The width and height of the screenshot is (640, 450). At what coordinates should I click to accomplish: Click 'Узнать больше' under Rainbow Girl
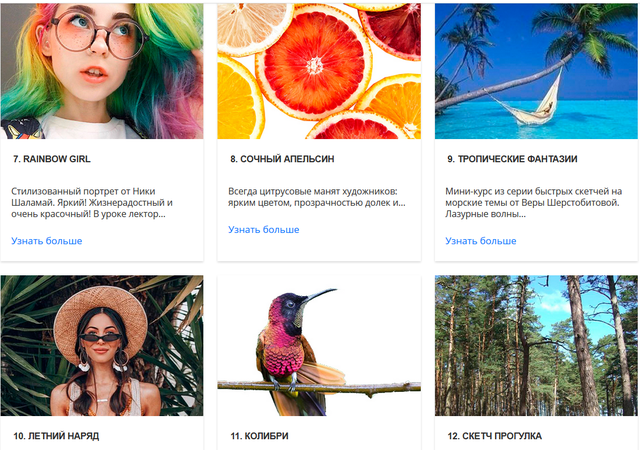pos(47,241)
